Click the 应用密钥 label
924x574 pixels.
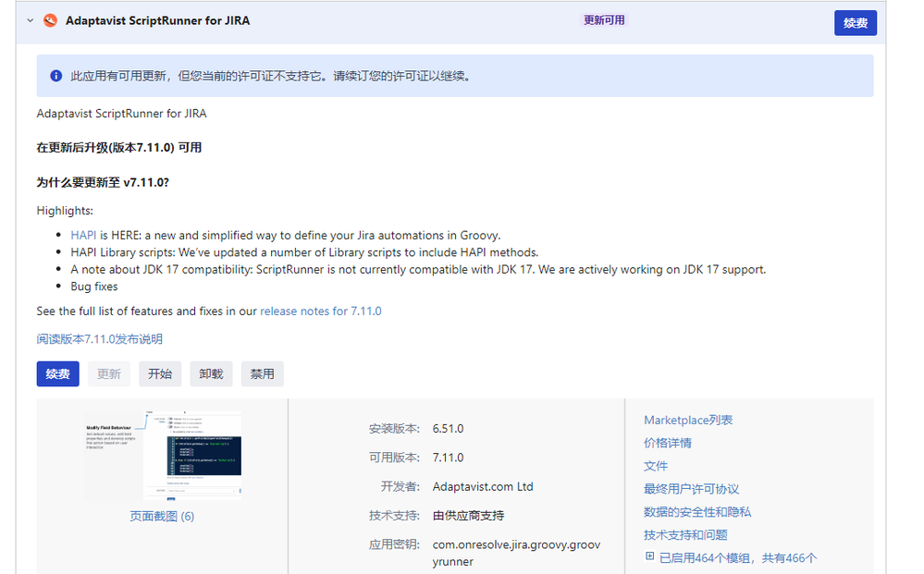(x=394, y=544)
